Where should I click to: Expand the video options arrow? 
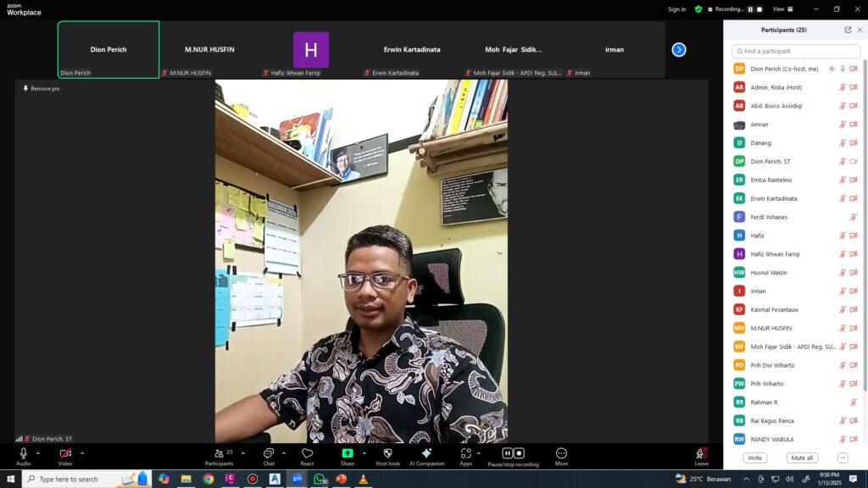[x=81, y=453]
